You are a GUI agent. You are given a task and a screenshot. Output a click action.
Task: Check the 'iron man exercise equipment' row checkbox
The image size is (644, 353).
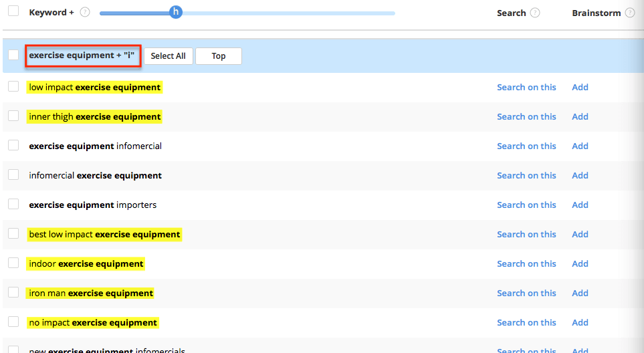pos(13,292)
